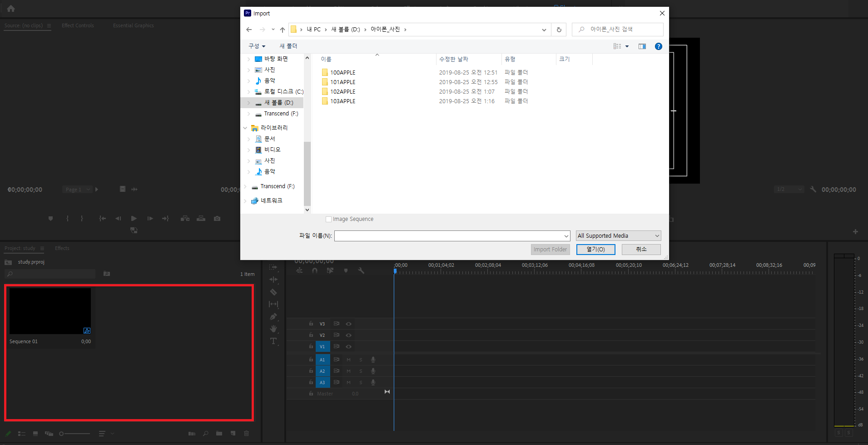Click the Delete trash icon in Project panel
This screenshot has width=868, height=445.
[x=247, y=434]
